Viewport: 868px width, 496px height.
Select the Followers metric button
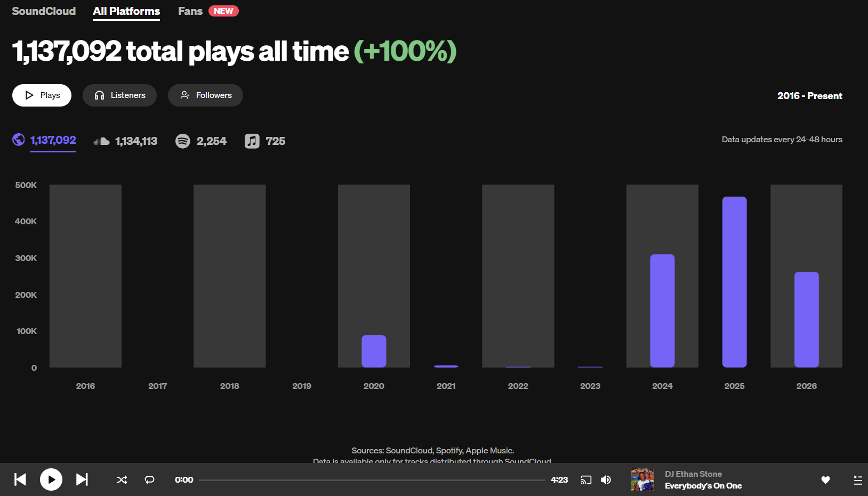point(205,95)
